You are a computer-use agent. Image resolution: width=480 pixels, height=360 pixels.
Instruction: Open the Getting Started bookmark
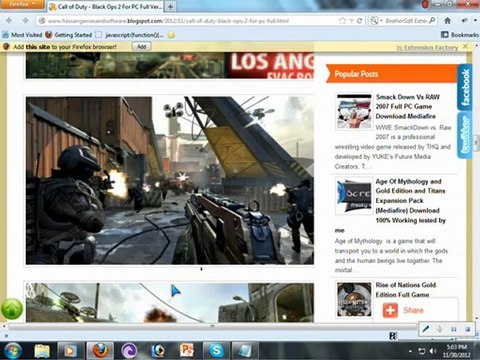pyautogui.click(x=68, y=35)
